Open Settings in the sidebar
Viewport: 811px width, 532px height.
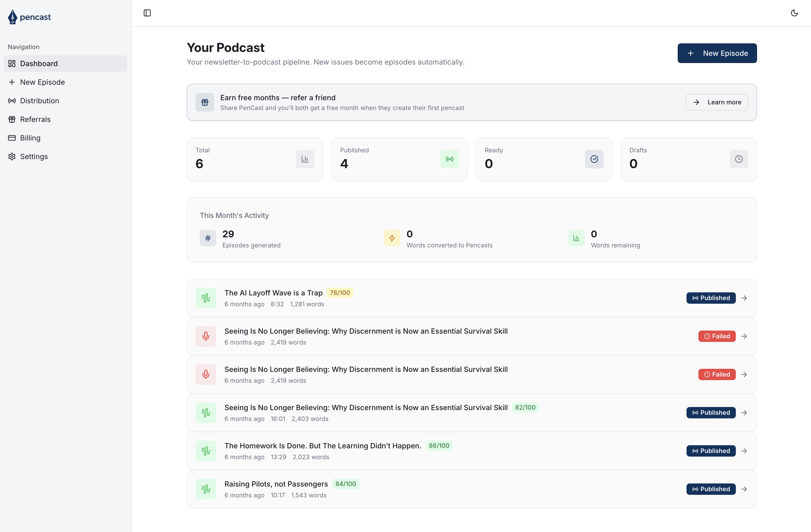coord(65,157)
